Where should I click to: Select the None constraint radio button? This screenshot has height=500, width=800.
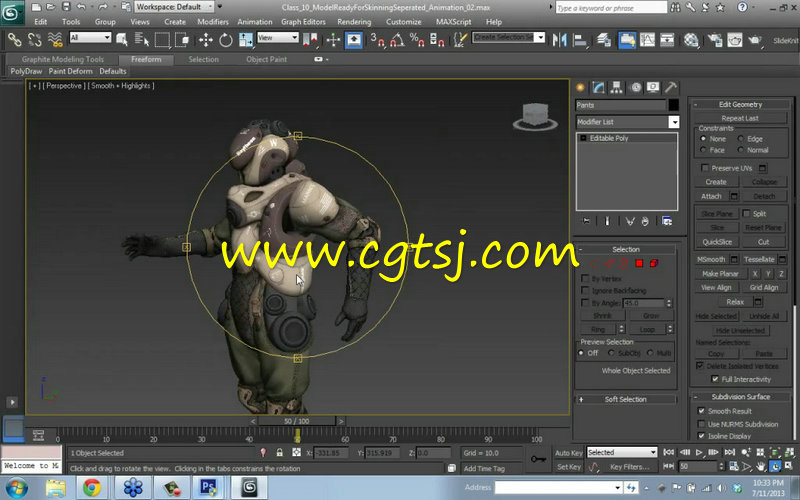[704, 139]
